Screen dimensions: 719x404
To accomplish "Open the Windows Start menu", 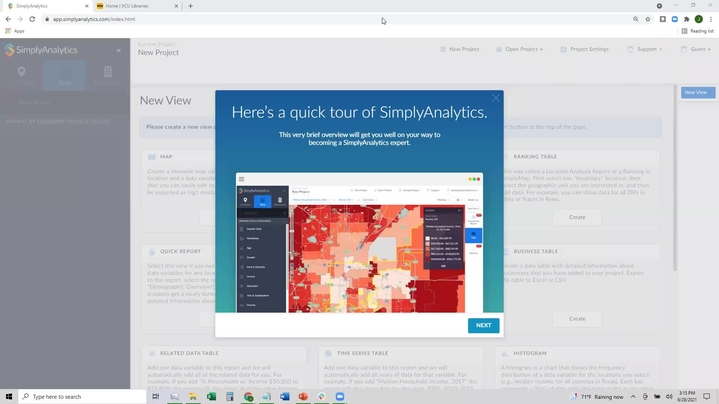I will (x=9, y=397).
